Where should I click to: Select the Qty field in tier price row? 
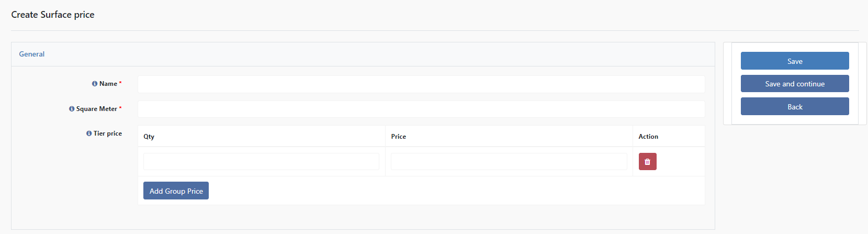tap(261, 162)
